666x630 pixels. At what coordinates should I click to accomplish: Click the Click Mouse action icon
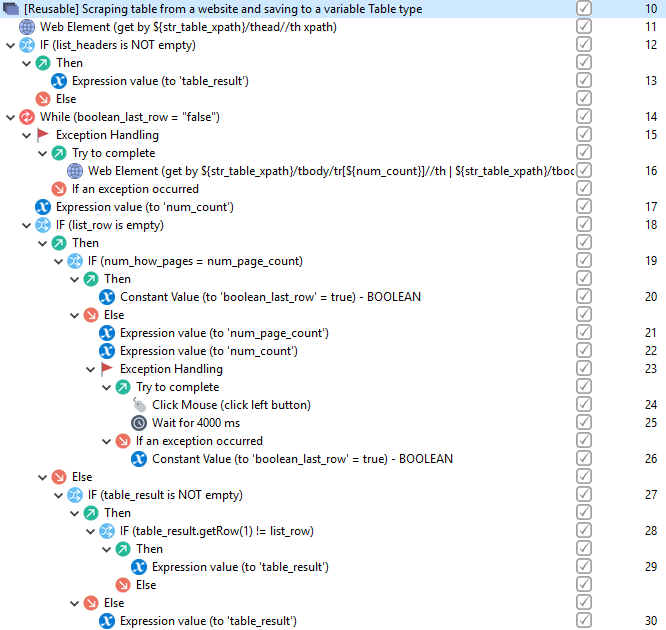(x=139, y=405)
